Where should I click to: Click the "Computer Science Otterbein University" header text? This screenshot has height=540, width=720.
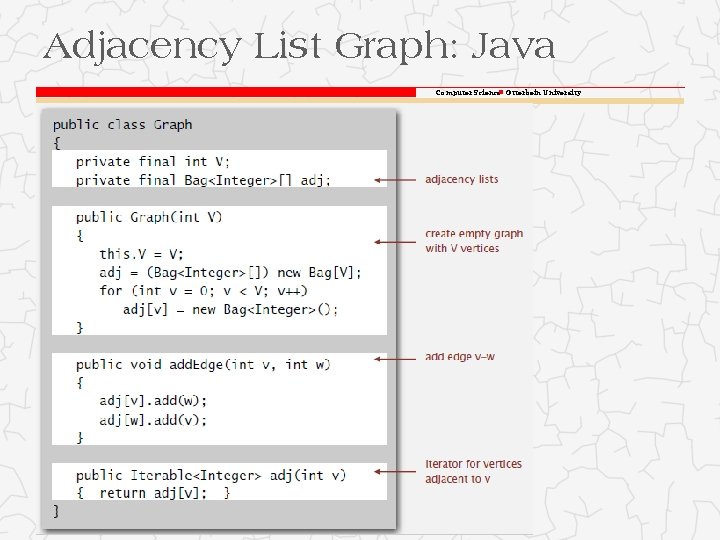(508, 92)
